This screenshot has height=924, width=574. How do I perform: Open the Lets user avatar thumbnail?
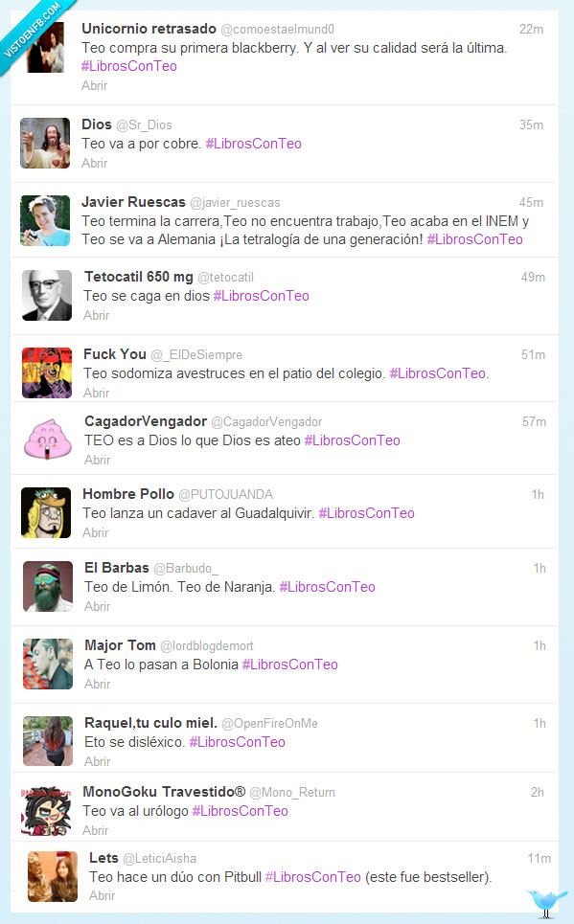pos(53,876)
